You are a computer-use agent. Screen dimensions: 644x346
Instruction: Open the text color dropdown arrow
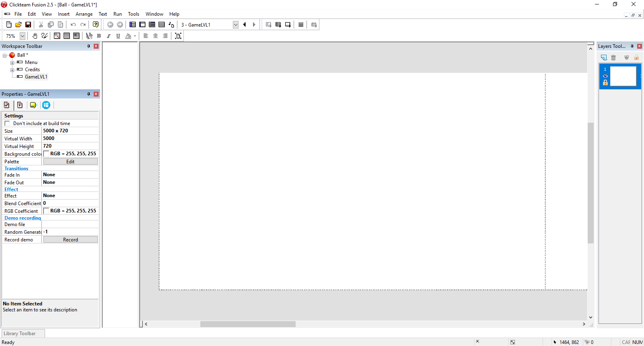pyautogui.click(x=135, y=36)
